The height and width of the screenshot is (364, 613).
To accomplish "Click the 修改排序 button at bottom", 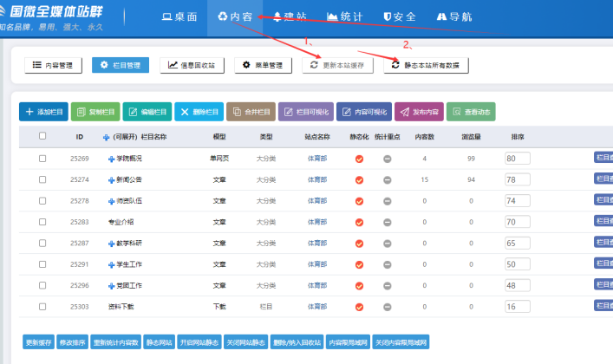I will click(70, 343).
